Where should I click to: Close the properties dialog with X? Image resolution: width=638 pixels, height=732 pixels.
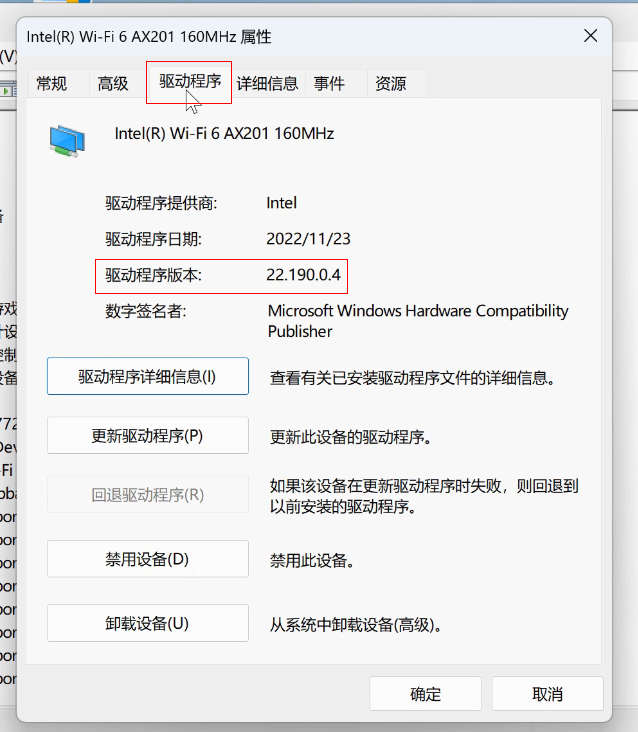coord(591,36)
